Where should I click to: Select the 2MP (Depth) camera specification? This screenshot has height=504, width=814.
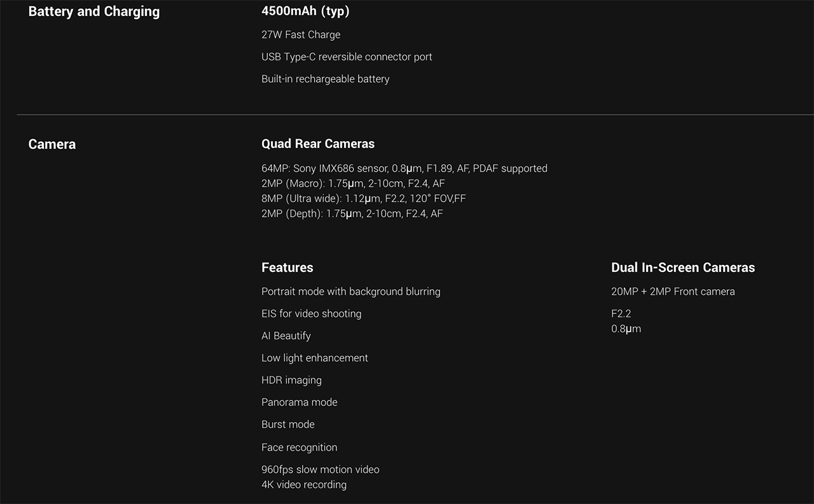(352, 214)
